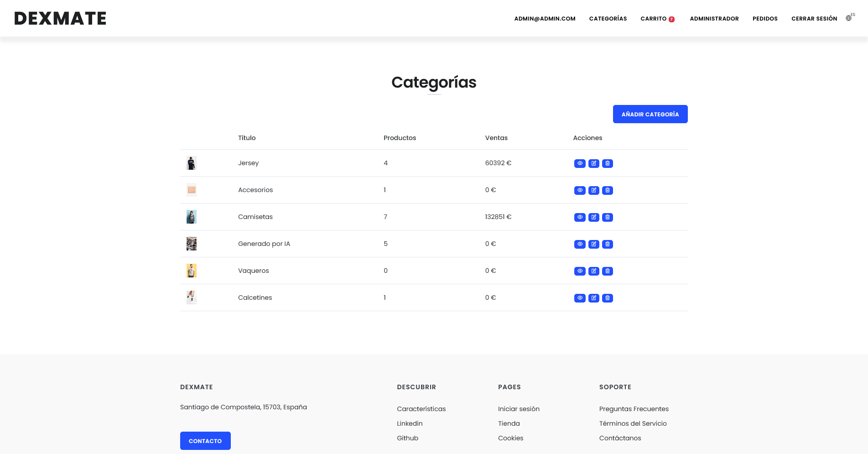View the Jersey category details
The width and height of the screenshot is (868, 454).
coord(580,163)
